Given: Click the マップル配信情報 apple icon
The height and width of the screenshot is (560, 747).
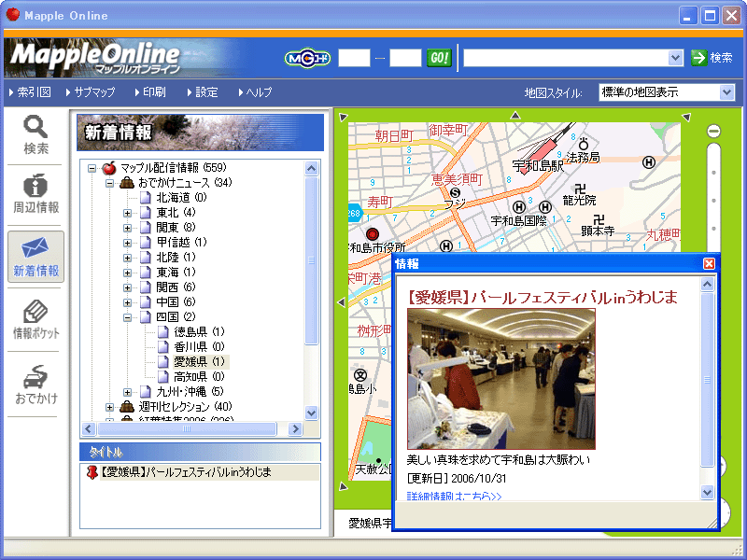Looking at the screenshot, I should click(x=109, y=168).
